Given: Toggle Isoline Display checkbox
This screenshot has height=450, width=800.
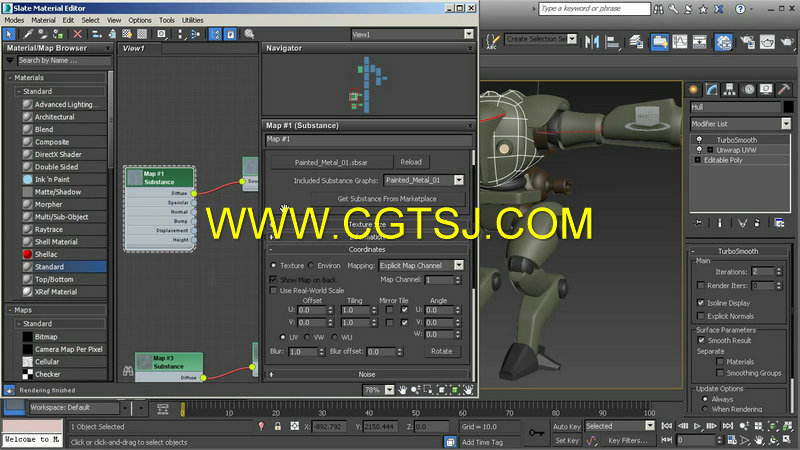Looking at the screenshot, I should (x=701, y=303).
